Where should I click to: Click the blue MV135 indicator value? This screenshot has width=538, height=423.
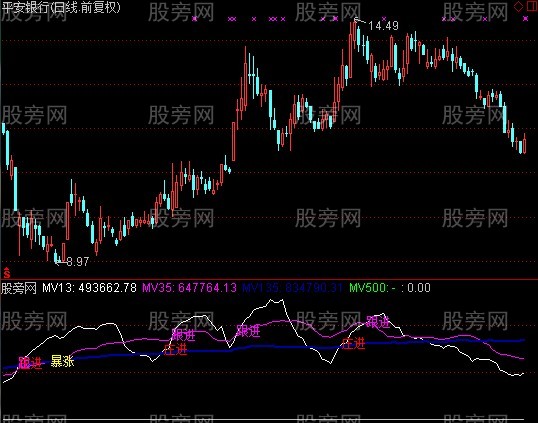[292, 287]
